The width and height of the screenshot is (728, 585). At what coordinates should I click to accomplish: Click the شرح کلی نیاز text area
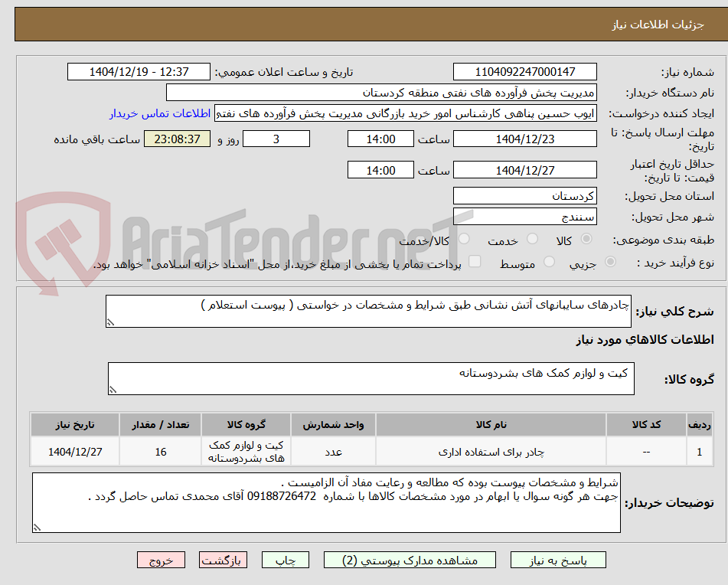(368, 311)
